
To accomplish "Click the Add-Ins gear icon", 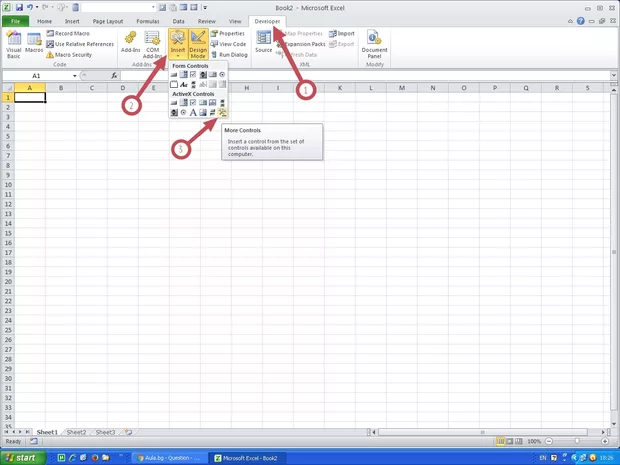I will (x=130, y=41).
